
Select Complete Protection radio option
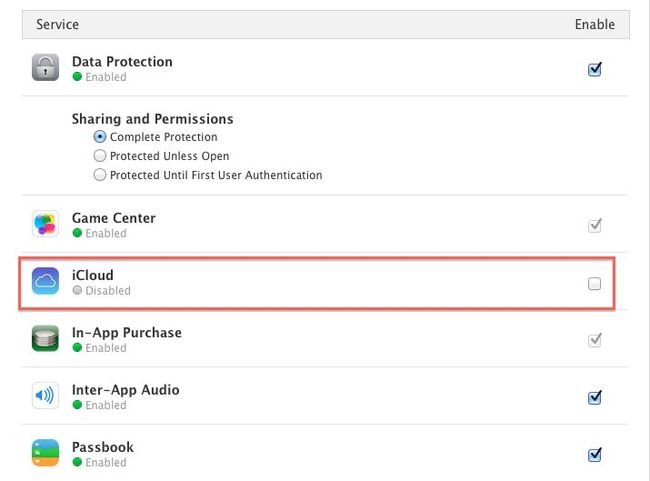pos(99,136)
